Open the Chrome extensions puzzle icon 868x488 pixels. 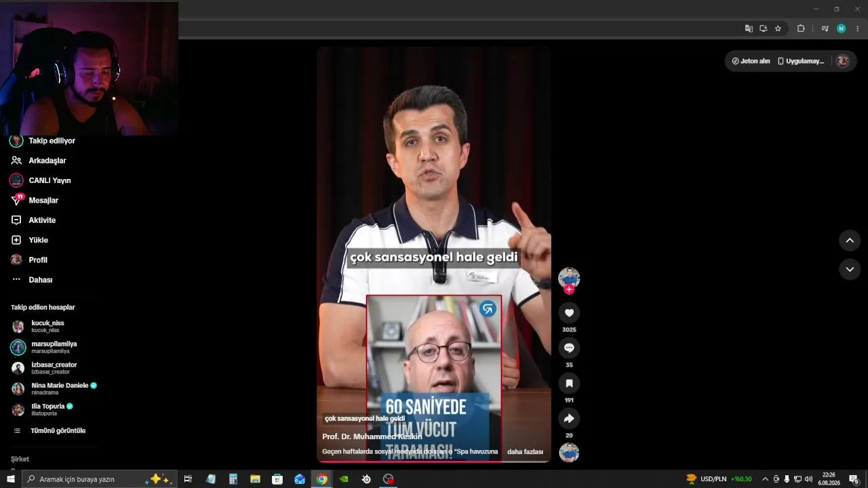pos(801,28)
